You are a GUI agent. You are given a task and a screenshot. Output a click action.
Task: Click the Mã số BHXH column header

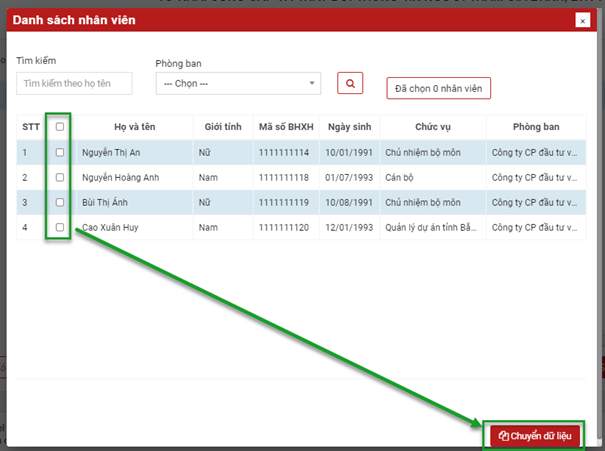pyautogui.click(x=285, y=127)
